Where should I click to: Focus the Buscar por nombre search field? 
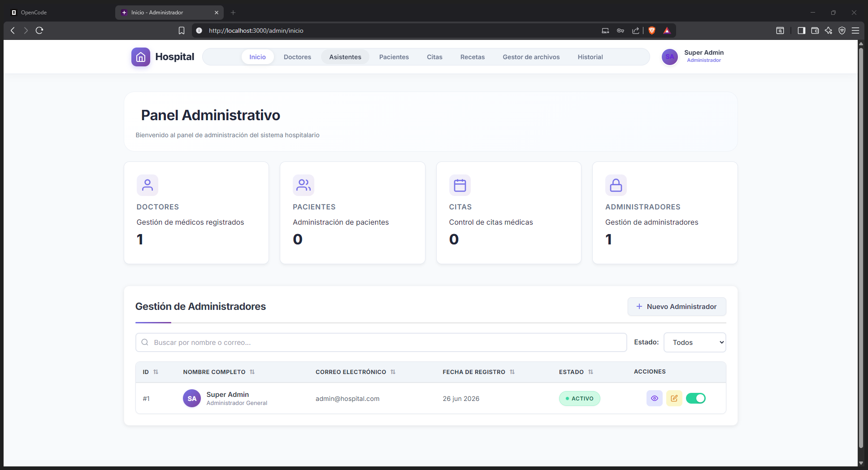pyautogui.click(x=381, y=342)
